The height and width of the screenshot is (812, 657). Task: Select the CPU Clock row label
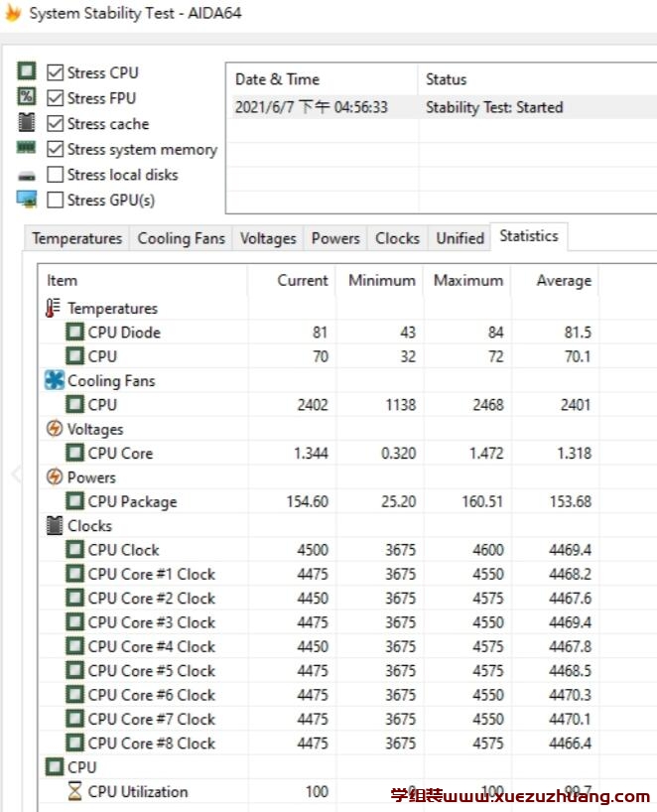pyautogui.click(x=123, y=550)
